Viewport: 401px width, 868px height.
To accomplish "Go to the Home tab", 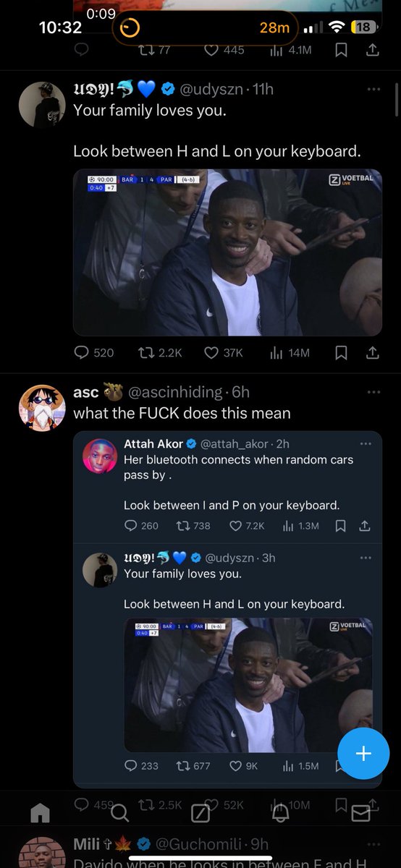I will click(40, 814).
